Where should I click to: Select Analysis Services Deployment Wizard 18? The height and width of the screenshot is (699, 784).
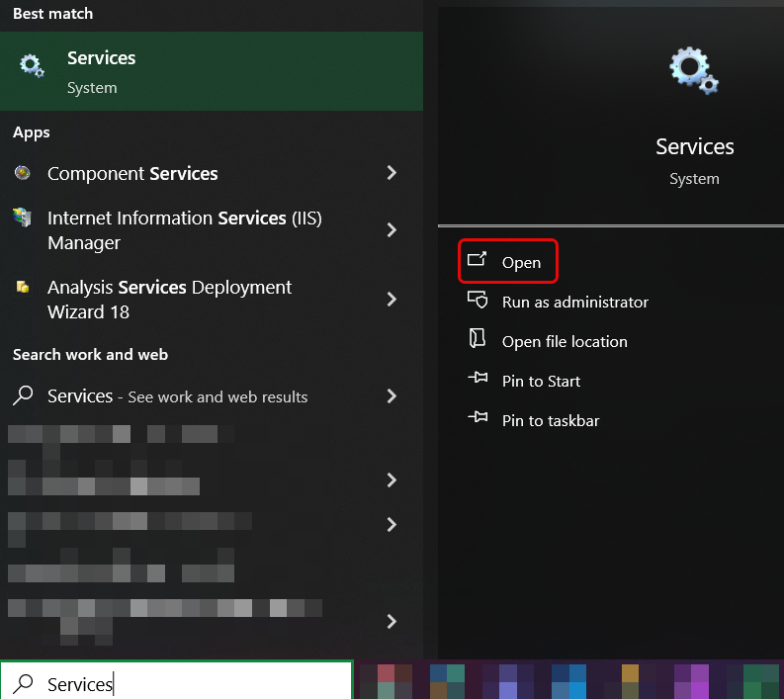point(211,299)
